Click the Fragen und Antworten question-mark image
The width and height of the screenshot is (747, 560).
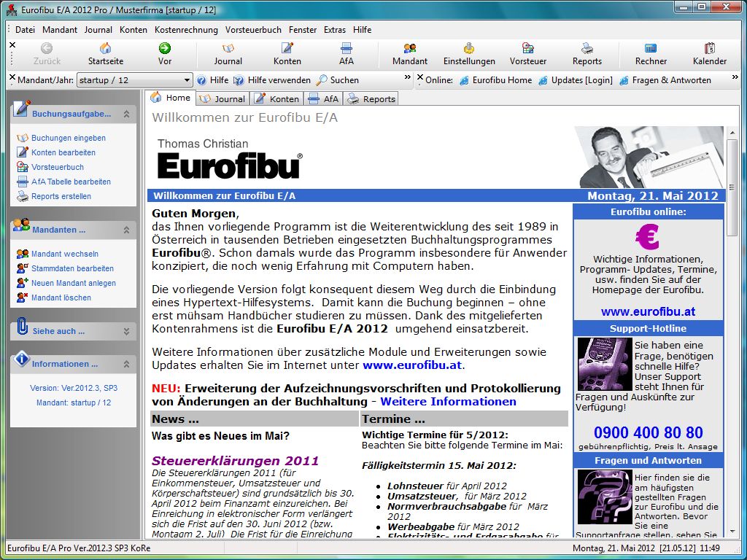pos(605,497)
